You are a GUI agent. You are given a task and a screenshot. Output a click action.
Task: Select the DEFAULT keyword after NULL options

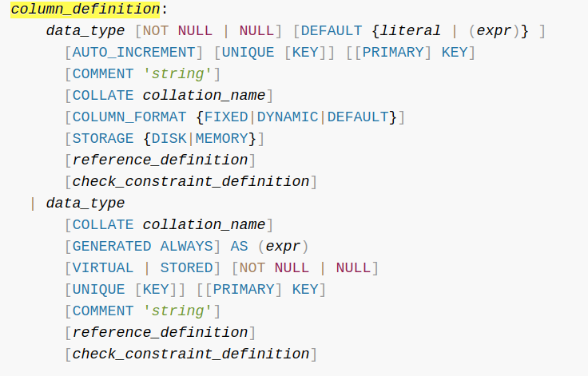coord(332,31)
